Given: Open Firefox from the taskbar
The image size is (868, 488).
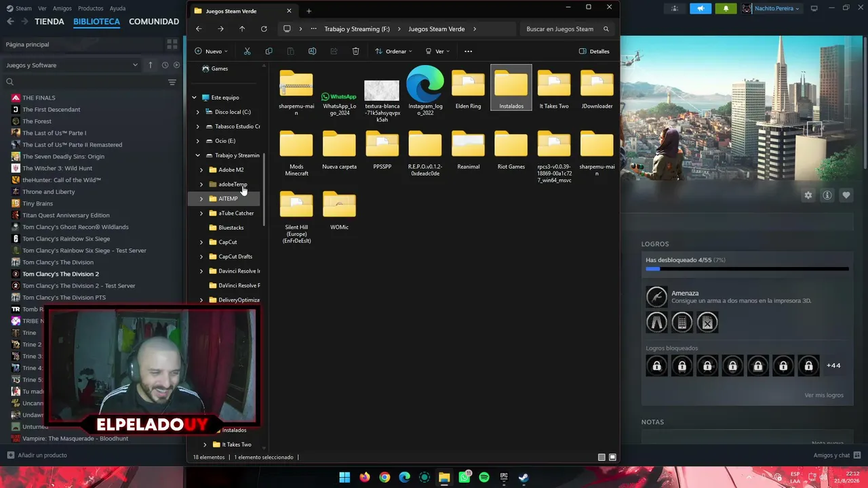Looking at the screenshot, I should [x=365, y=477].
